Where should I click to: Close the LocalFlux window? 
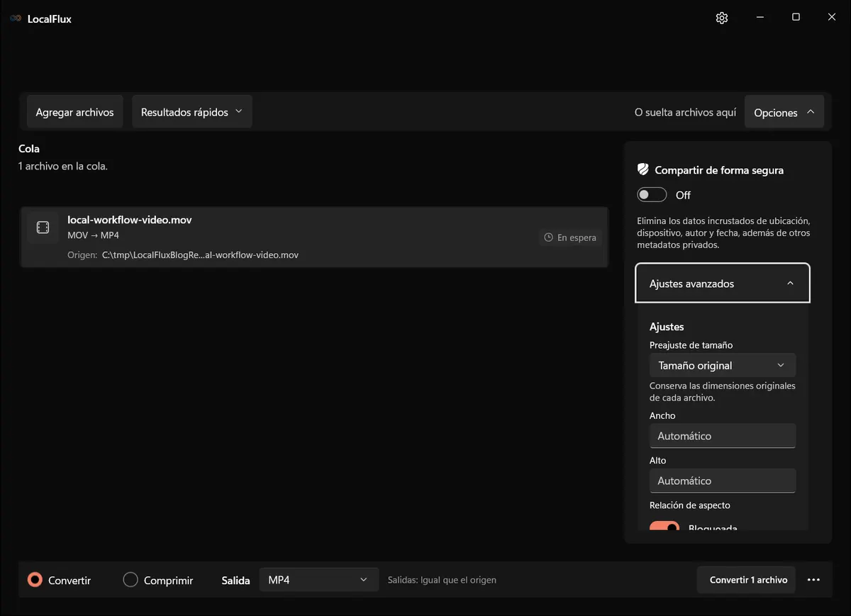point(832,18)
